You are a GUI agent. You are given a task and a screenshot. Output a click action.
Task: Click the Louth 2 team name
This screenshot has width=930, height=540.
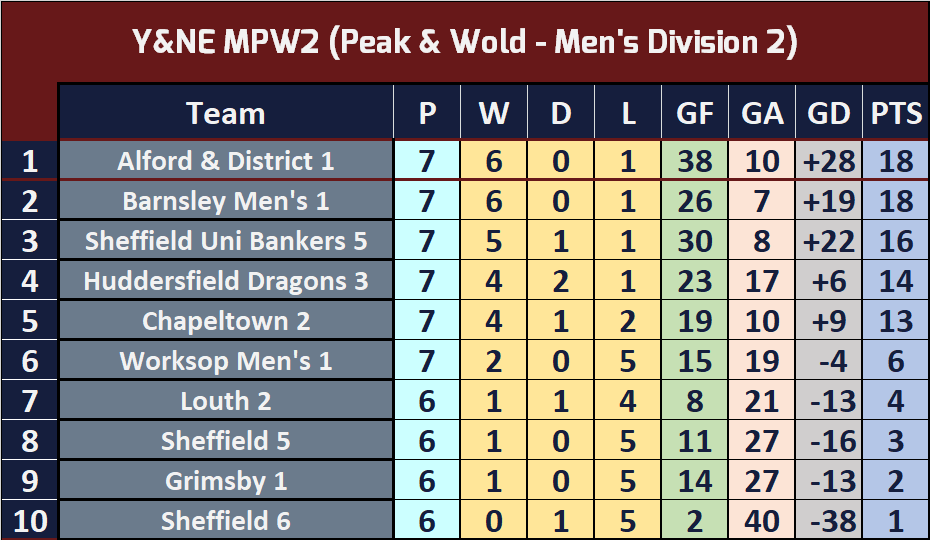pyautogui.click(x=226, y=401)
